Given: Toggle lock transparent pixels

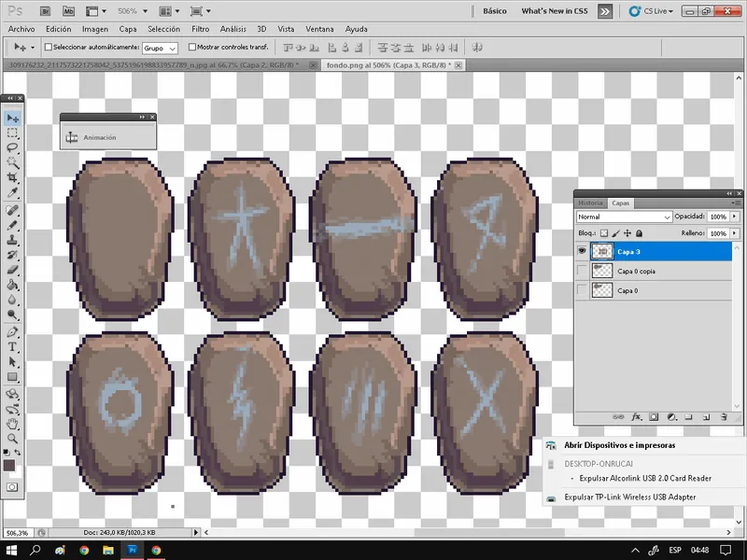Looking at the screenshot, I should pos(604,233).
